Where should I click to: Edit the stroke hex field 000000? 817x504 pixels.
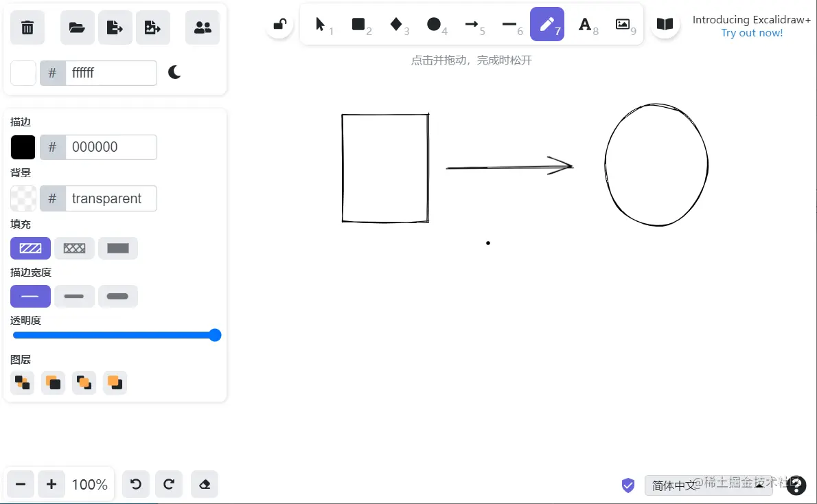click(x=111, y=147)
